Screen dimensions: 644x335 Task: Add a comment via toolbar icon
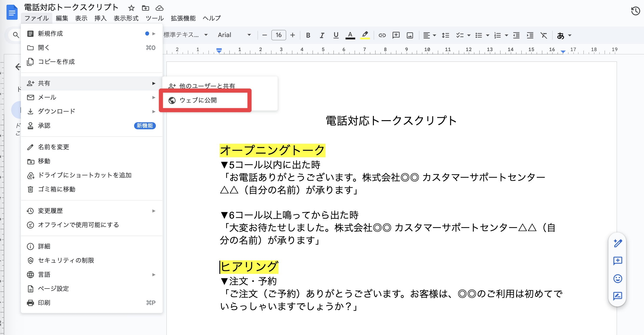pyautogui.click(x=396, y=35)
